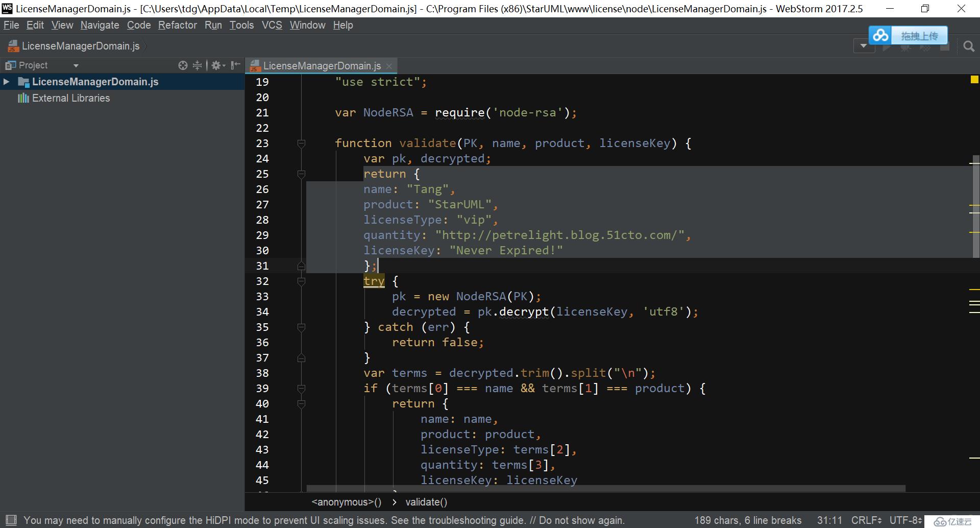Image resolution: width=980 pixels, height=528 pixels.
Task: Click the "vip" licenseType value
Action: 474,220
